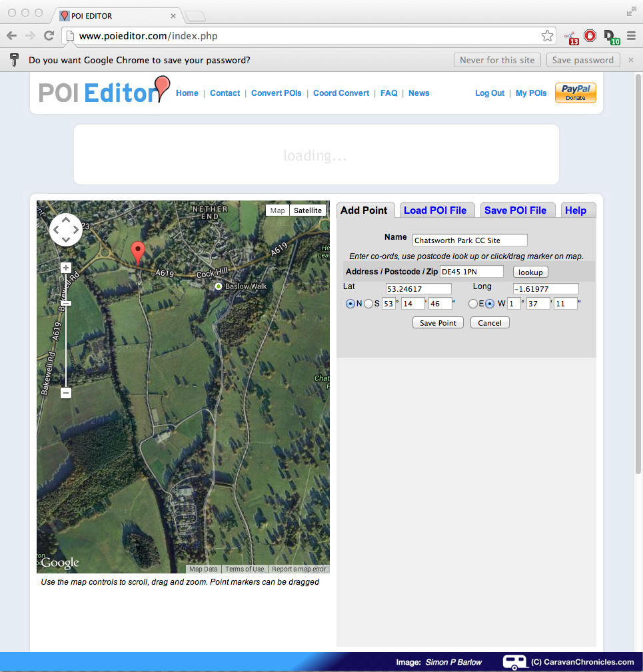Click the Save Point button
643x672 pixels.
[438, 323]
